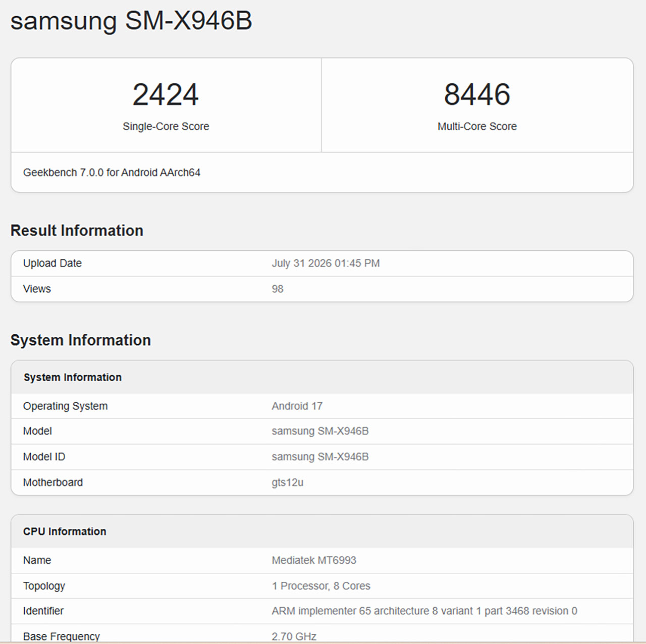
Task: Click the Single-Core Score label
Action: coord(166,126)
